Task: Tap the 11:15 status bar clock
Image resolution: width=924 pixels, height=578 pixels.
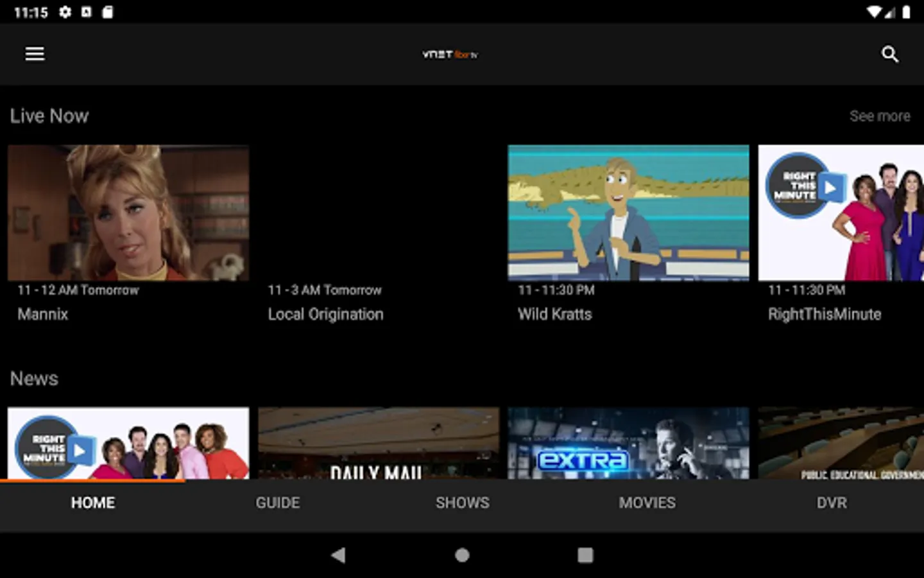Action: click(x=31, y=12)
